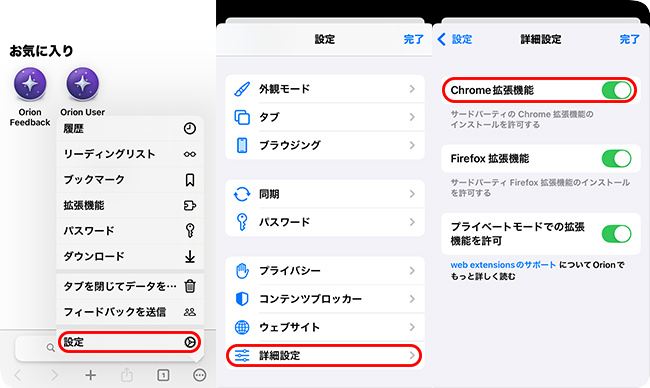650x388 pixels.
Task: Open the Orion User favorite icon
Action: point(82,84)
